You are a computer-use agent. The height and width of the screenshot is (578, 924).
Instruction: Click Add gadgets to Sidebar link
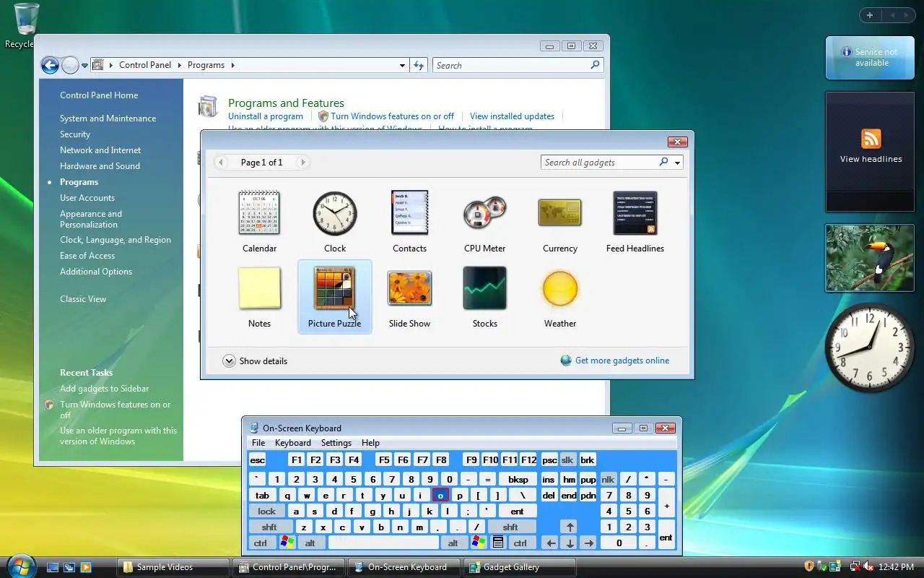click(x=104, y=389)
